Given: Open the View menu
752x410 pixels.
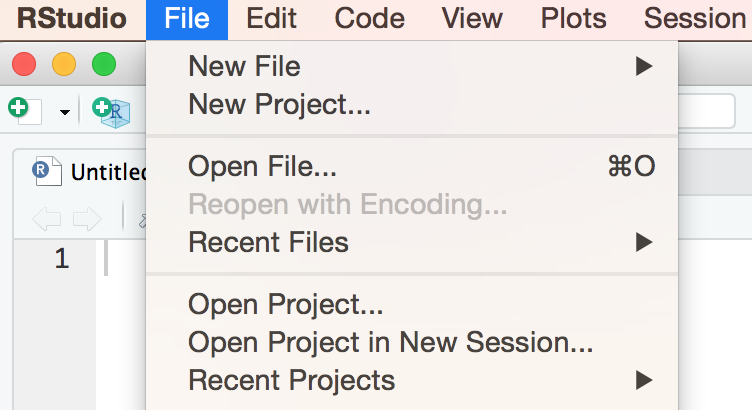Looking at the screenshot, I should click(x=472, y=19).
